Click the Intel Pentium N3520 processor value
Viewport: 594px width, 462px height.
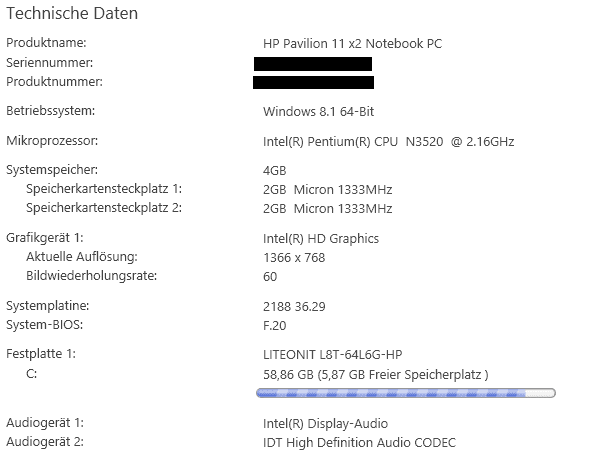[388, 142]
